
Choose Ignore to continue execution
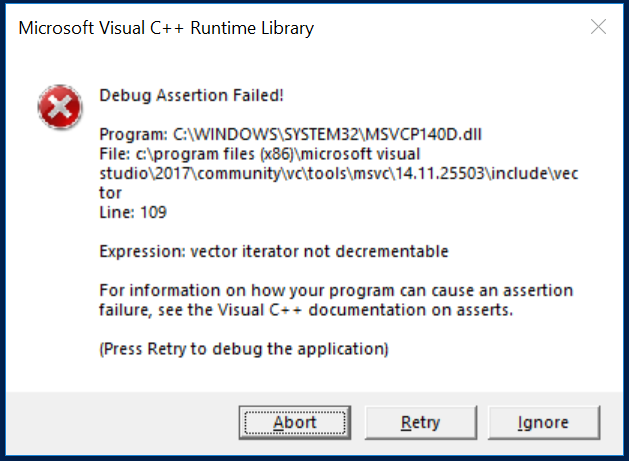click(543, 422)
